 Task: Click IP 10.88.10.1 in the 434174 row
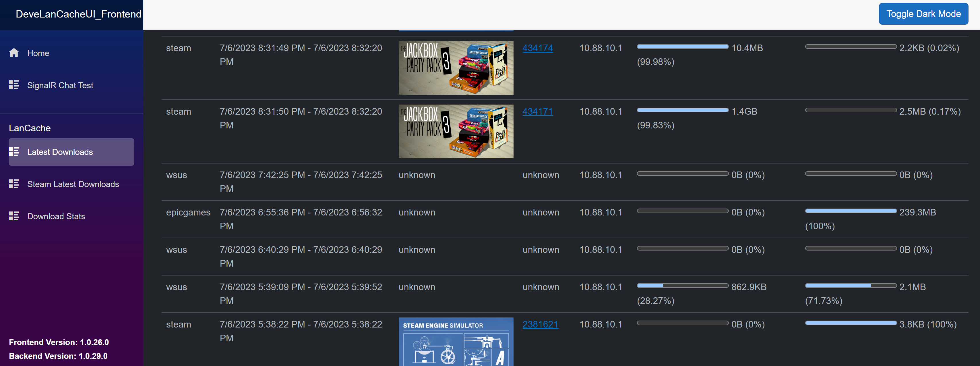click(x=601, y=48)
